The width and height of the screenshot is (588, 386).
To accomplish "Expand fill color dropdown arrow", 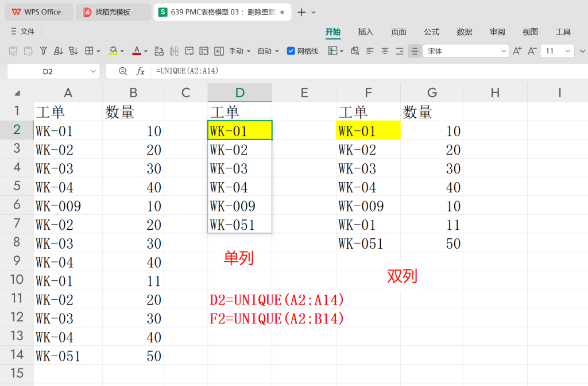I will click(x=122, y=51).
